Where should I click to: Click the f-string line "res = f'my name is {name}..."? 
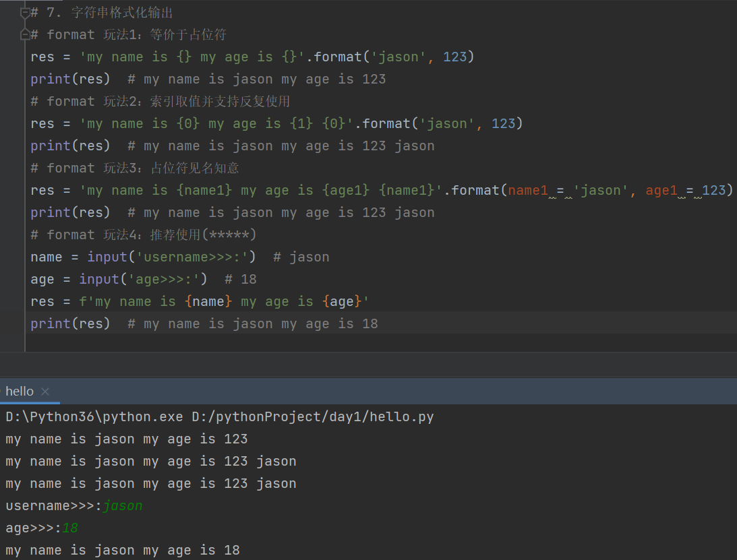(200, 302)
